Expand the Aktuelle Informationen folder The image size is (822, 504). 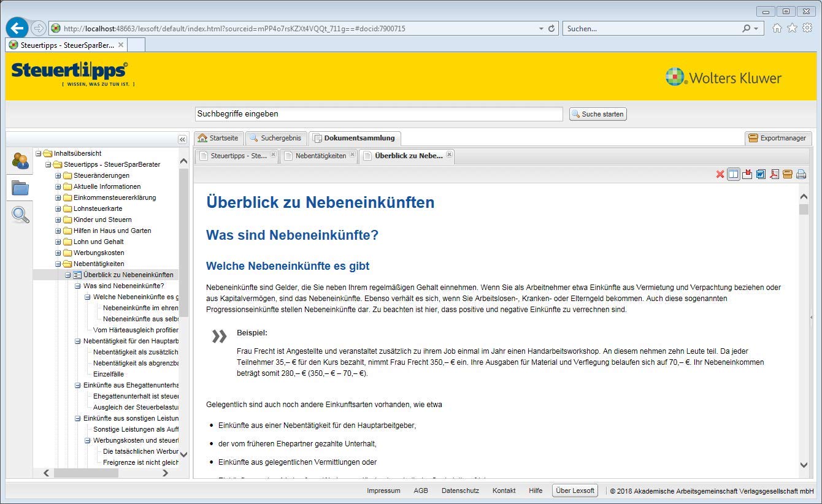pyautogui.click(x=58, y=186)
